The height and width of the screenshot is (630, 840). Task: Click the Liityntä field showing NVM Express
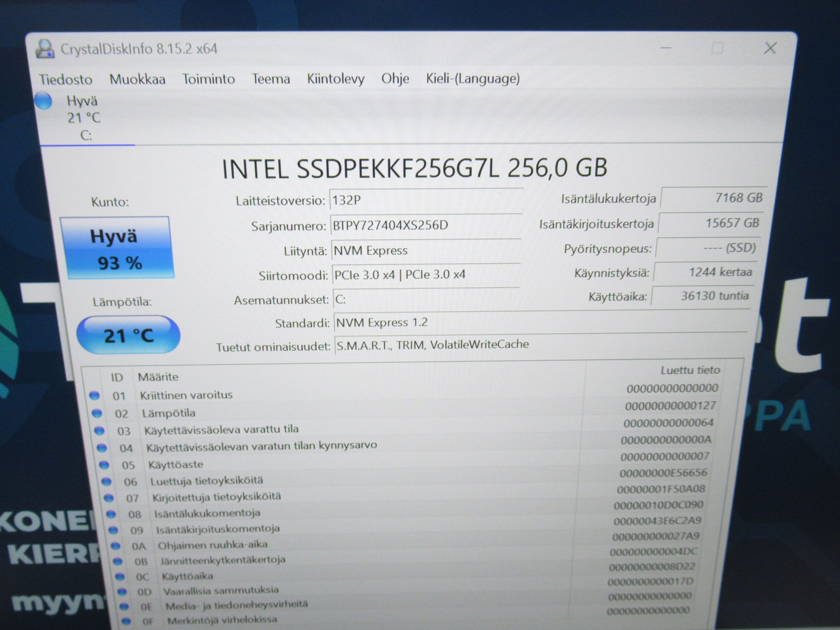point(426,250)
